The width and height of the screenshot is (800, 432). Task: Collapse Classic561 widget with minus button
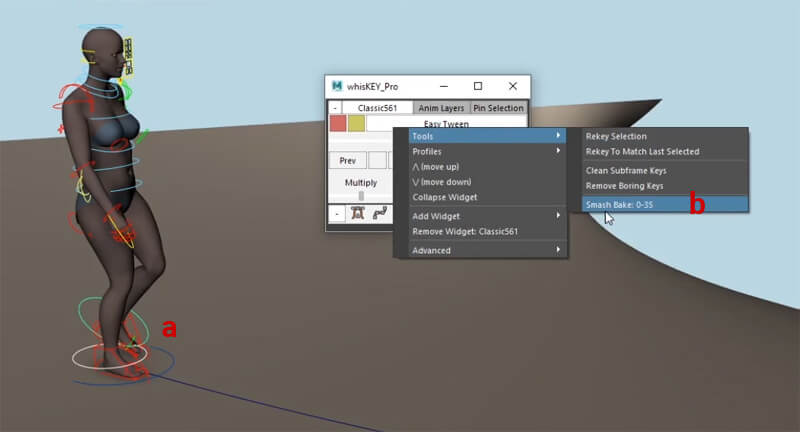coord(335,108)
